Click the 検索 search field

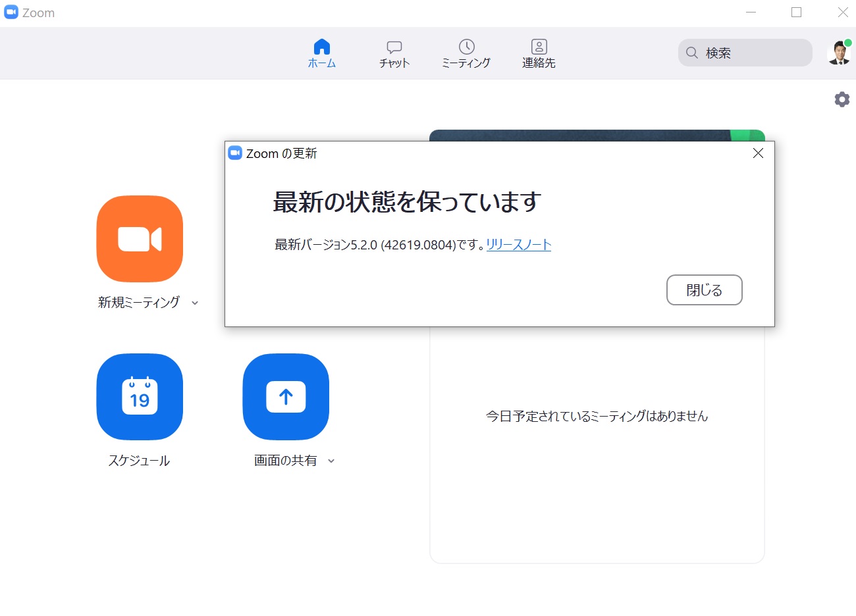click(745, 53)
